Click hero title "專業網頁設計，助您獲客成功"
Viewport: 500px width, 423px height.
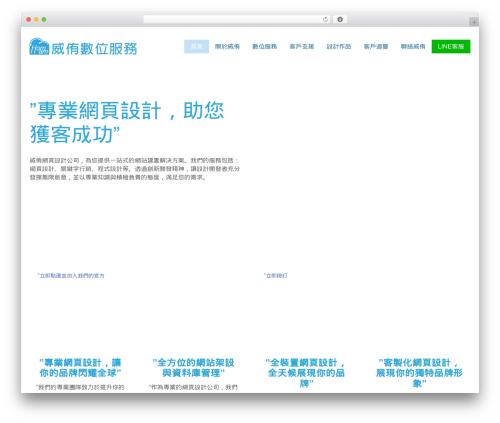pos(127,122)
